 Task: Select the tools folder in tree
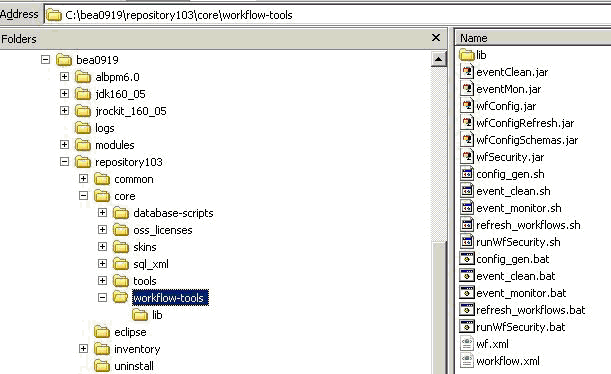tap(135, 281)
